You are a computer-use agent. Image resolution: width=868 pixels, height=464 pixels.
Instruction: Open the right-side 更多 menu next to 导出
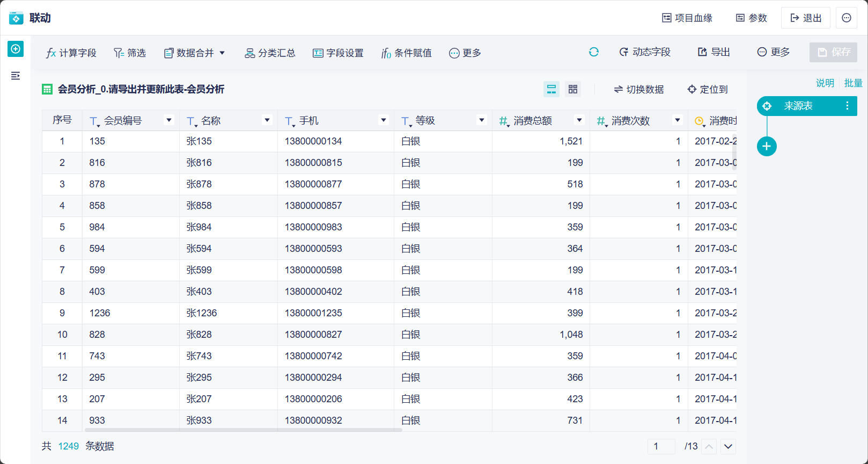(774, 52)
